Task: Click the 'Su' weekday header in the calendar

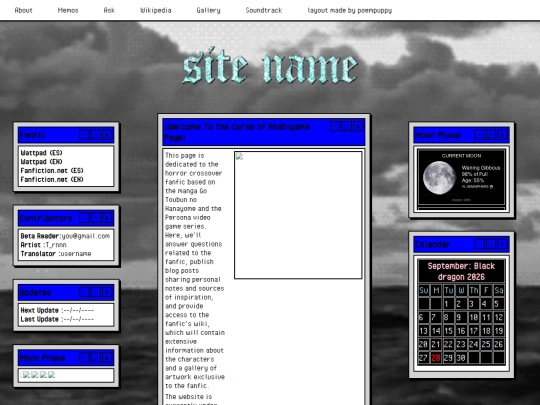Action: [424, 290]
